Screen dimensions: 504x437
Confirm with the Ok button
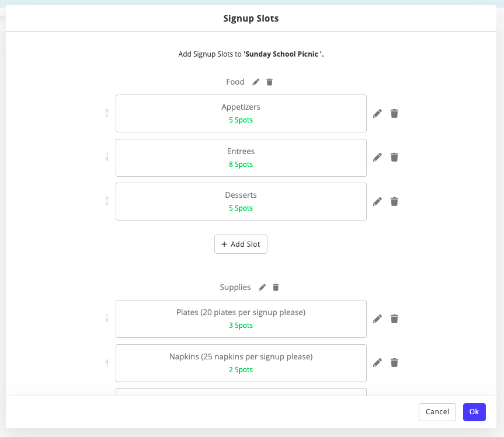click(x=474, y=412)
